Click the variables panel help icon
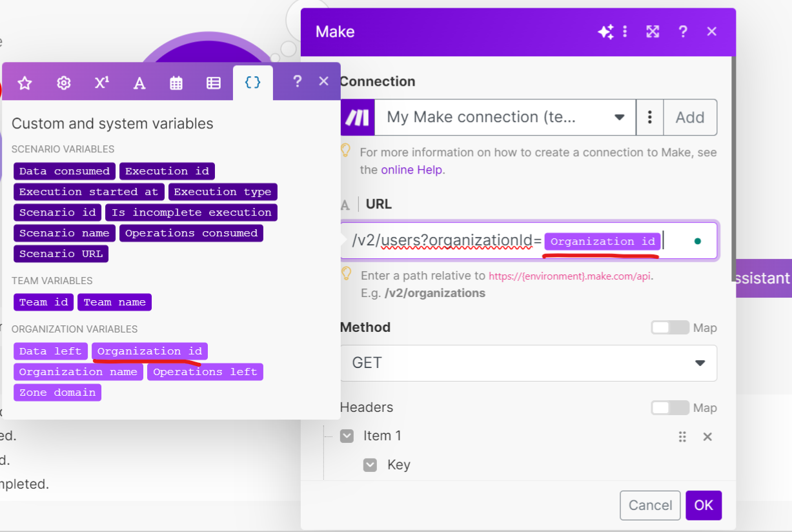The height and width of the screenshot is (532, 792). (297, 81)
